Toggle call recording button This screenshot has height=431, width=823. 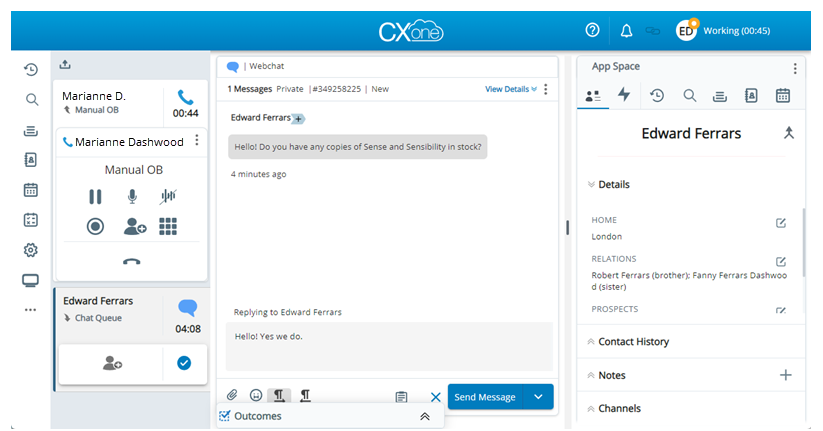[x=95, y=227]
